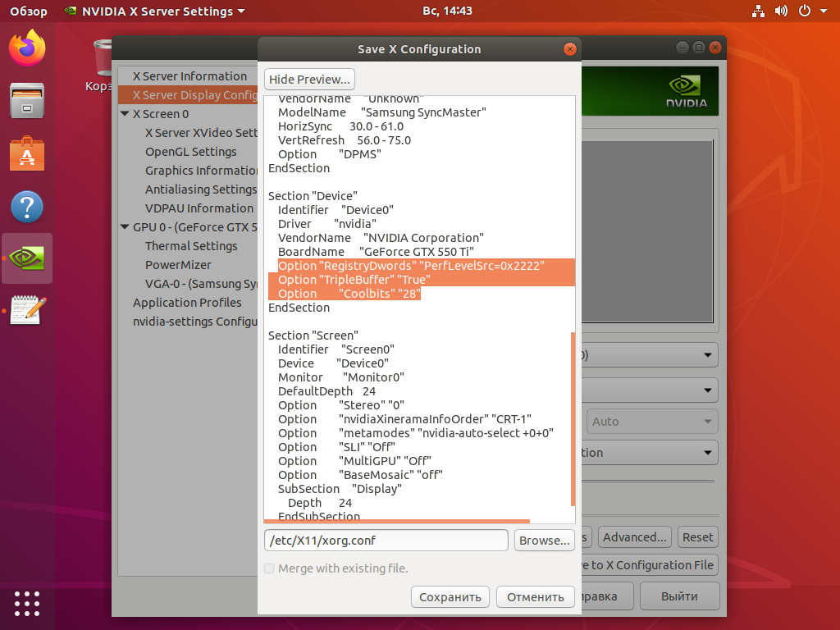The image size is (840, 630).
Task: Click the Advanced button
Action: pyautogui.click(x=635, y=536)
